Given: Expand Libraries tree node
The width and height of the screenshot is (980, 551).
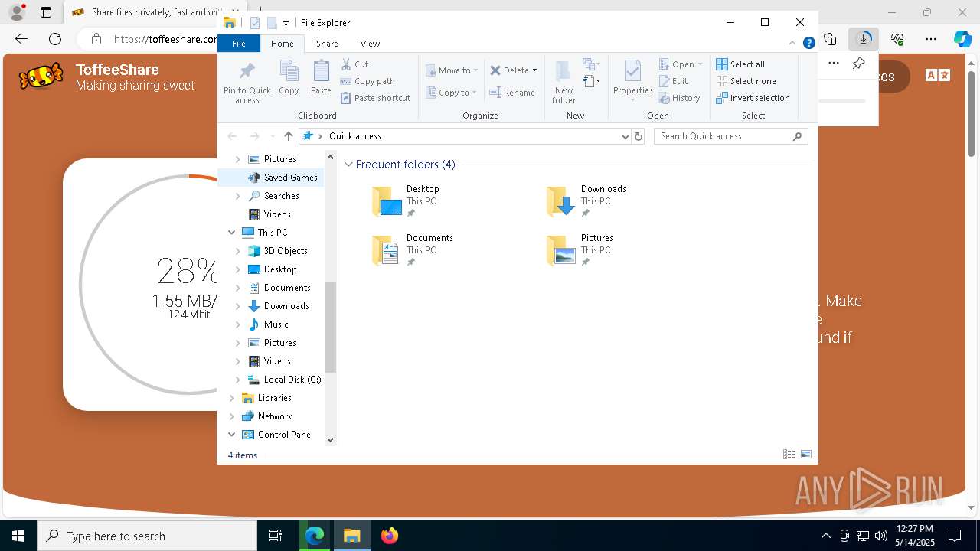Looking at the screenshot, I should click(x=231, y=398).
